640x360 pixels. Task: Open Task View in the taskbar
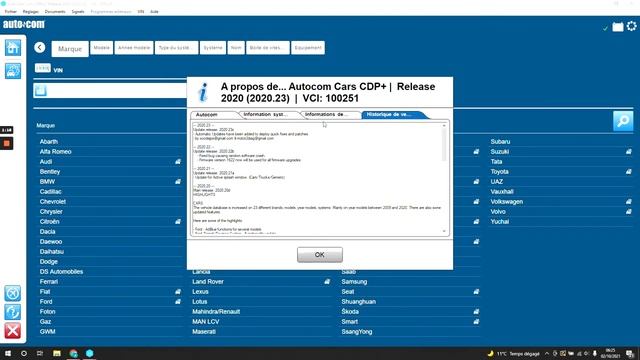coord(40,353)
